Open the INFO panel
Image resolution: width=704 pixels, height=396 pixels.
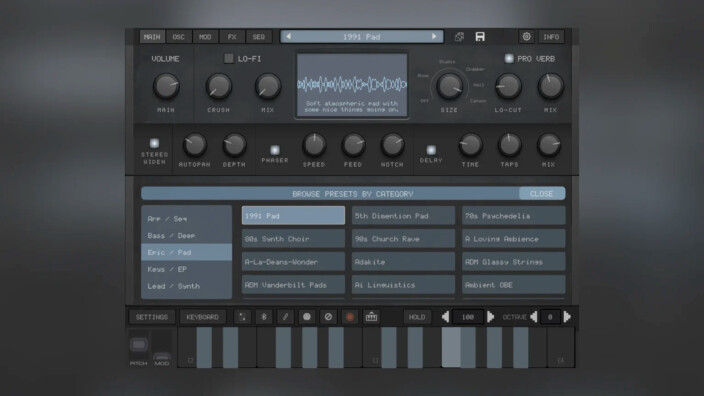click(551, 37)
